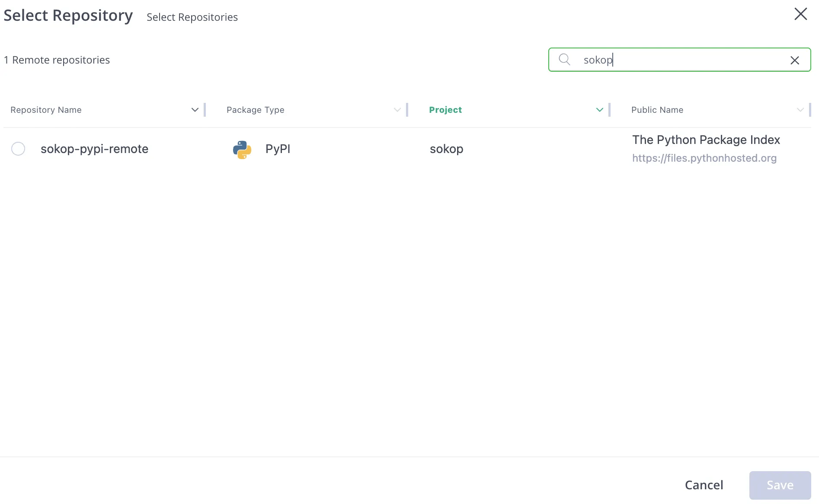
Task: Open the green Project column chevron
Action: click(599, 110)
